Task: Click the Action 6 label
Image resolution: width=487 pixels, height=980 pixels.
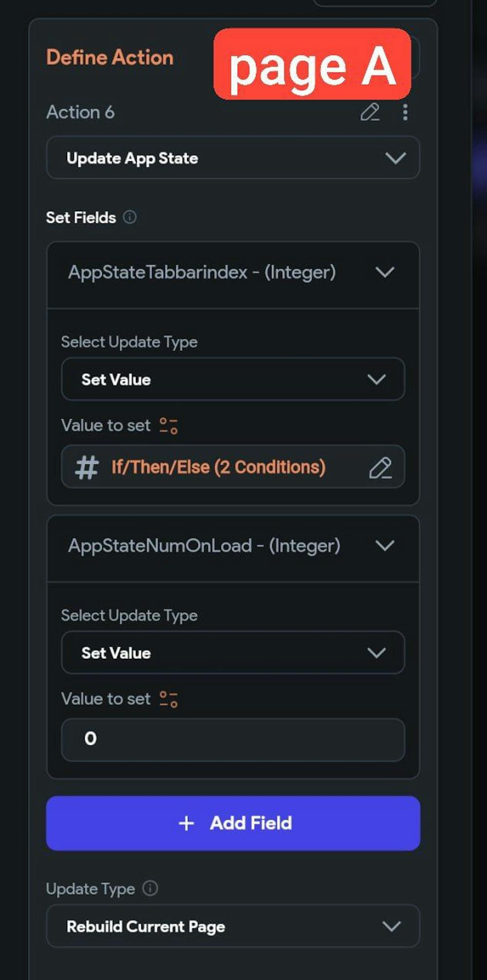Action: (x=80, y=112)
